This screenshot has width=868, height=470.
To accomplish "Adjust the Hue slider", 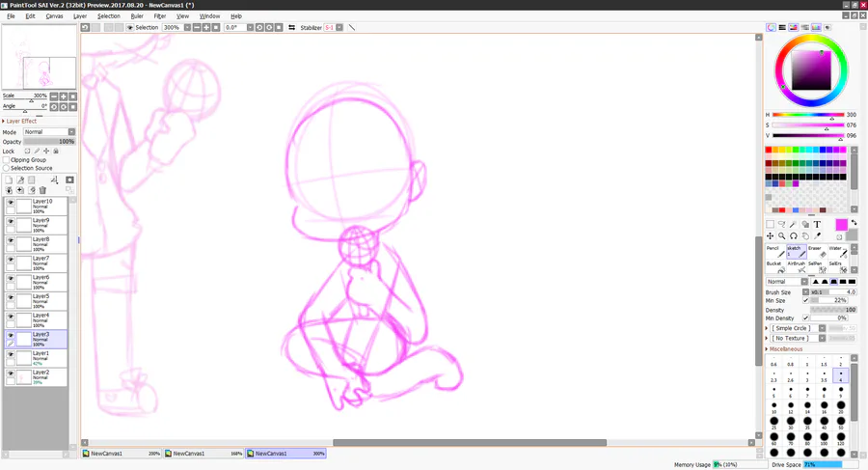I will click(808, 115).
